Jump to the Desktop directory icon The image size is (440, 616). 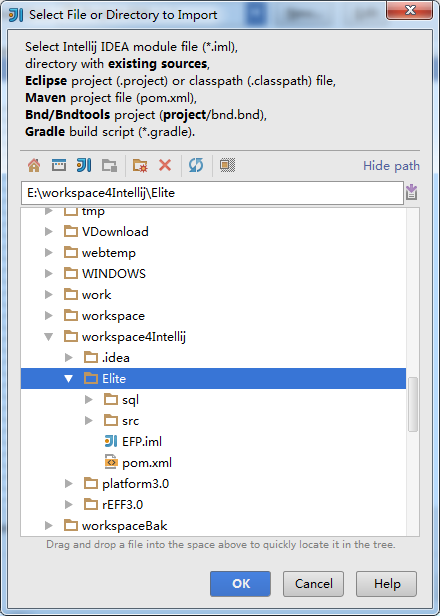[59, 165]
